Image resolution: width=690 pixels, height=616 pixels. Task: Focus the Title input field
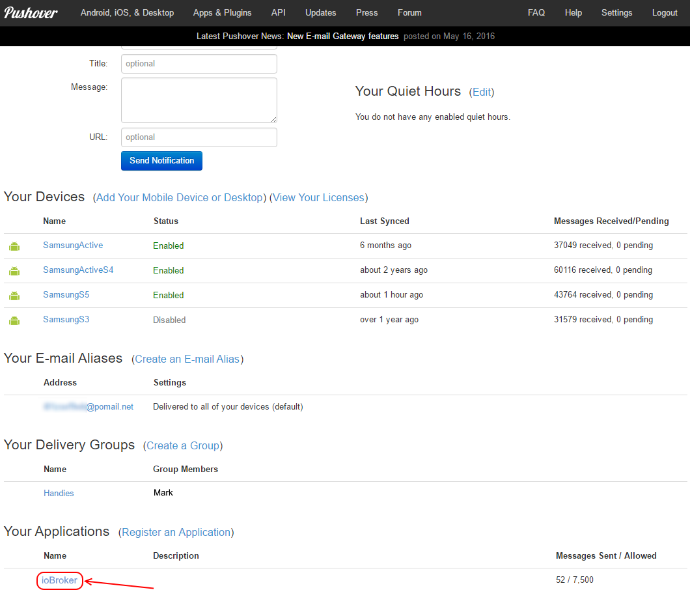click(199, 64)
